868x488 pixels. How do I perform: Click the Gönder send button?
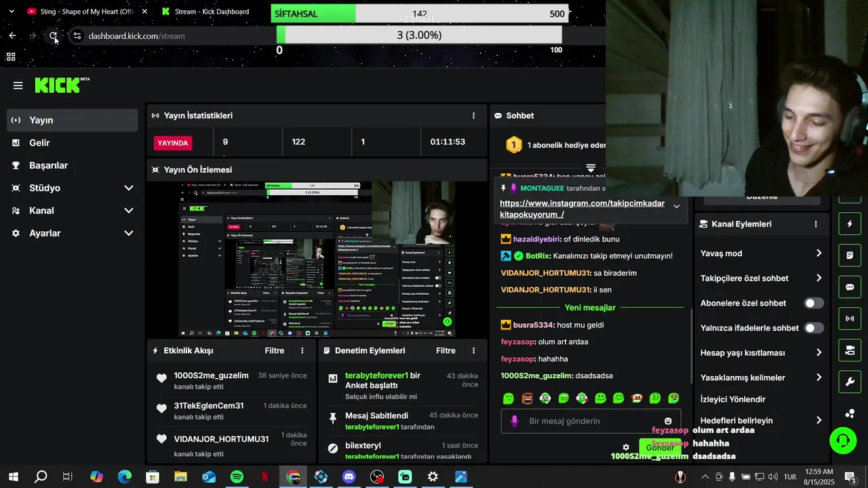tap(660, 448)
